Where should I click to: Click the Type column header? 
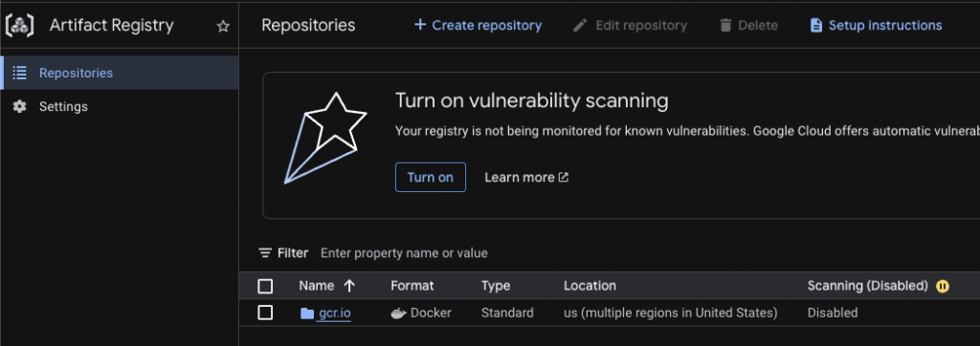tap(496, 286)
